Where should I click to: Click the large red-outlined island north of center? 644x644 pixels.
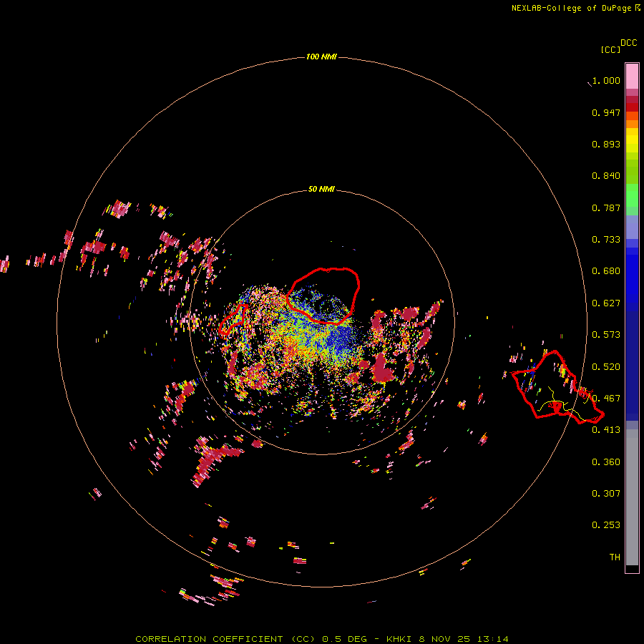(323, 296)
